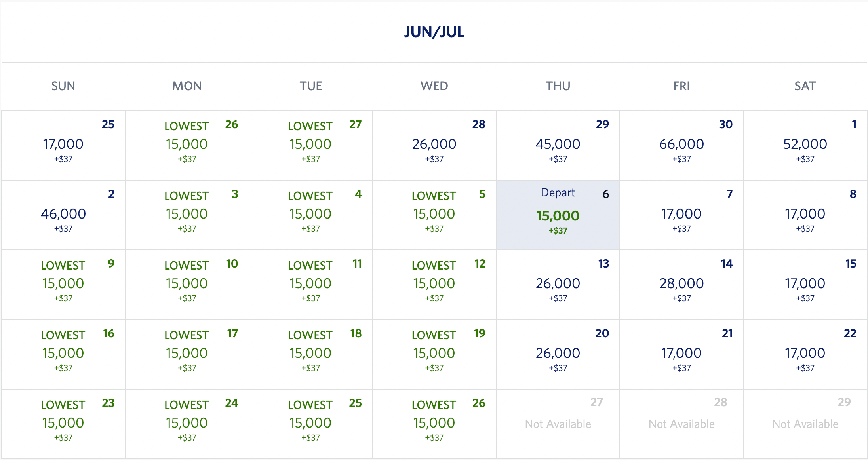Select Tuesday July 4 lowest fare
Screen dimensions: 868x460
[310, 215]
